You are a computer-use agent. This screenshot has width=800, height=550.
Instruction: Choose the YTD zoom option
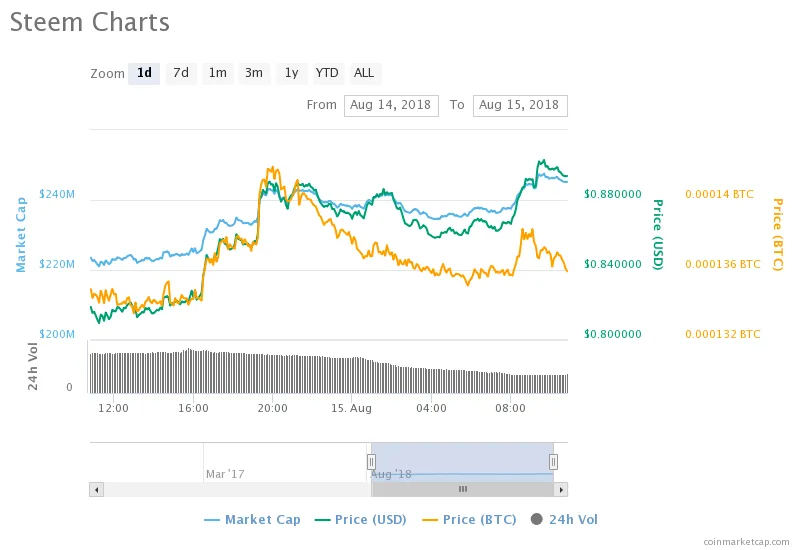(327, 73)
